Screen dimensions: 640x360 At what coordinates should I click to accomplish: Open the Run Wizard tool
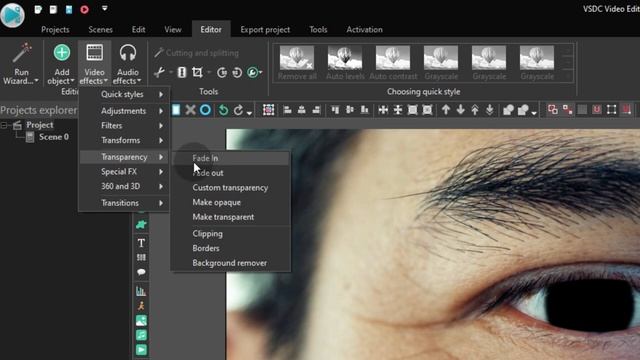tap(21, 63)
